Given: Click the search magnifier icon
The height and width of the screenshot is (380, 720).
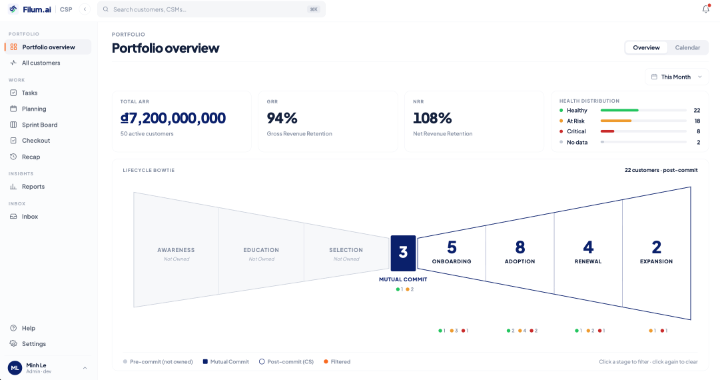Looking at the screenshot, I should point(106,9).
